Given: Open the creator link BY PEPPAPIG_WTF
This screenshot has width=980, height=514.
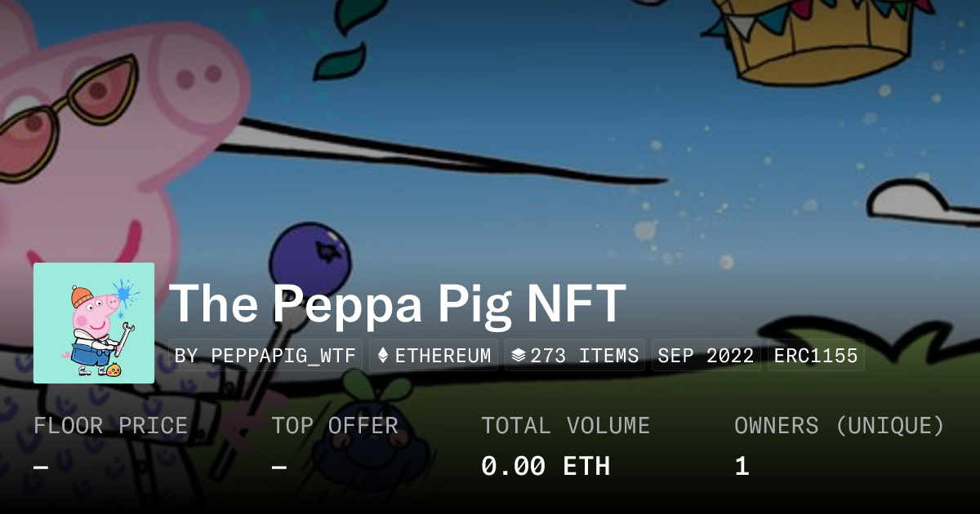Looking at the screenshot, I should tap(265, 356).
